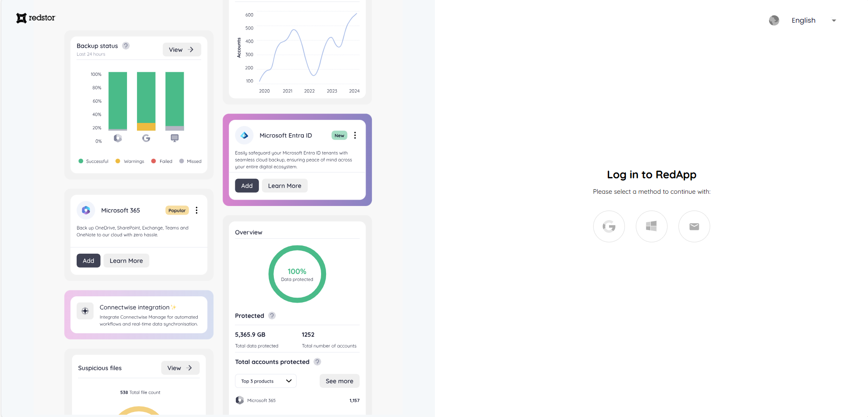This screenshot has height=417, width=868.
Task: Open Backup status View button
Action: pos(181,49)
